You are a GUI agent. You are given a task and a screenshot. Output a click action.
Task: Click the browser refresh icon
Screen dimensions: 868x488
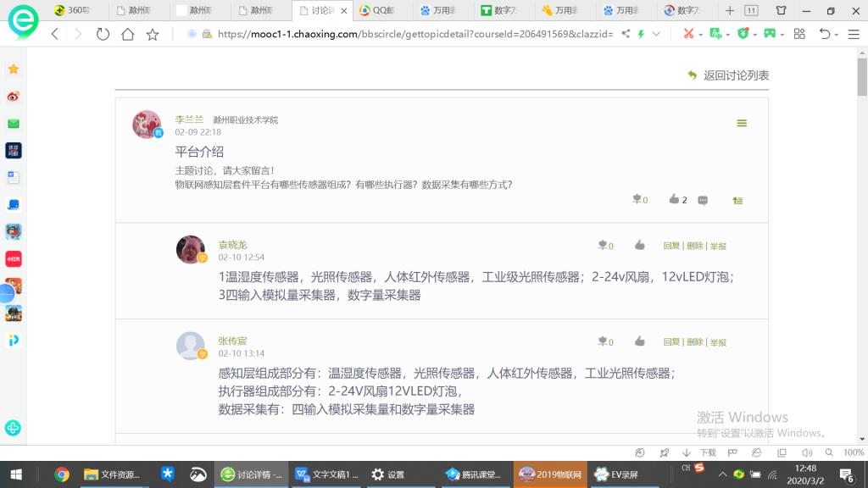pos(103,34)
